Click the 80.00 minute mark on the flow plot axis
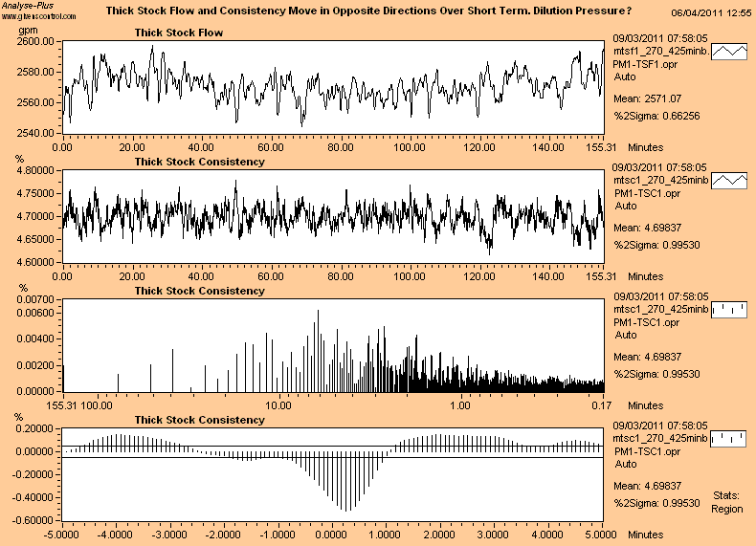 pyautogui.click(x=340, y=148)
